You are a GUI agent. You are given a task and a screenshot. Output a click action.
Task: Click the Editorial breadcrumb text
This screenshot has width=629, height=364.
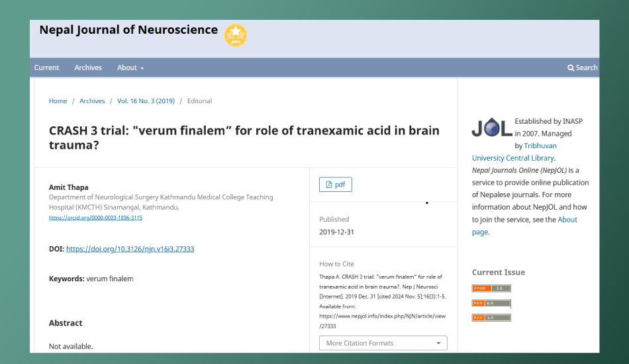click(x=199, y=101)
